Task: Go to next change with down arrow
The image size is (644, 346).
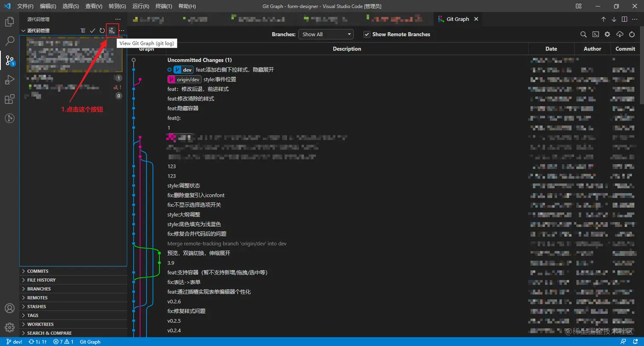Action: click(x=614, y=19)
